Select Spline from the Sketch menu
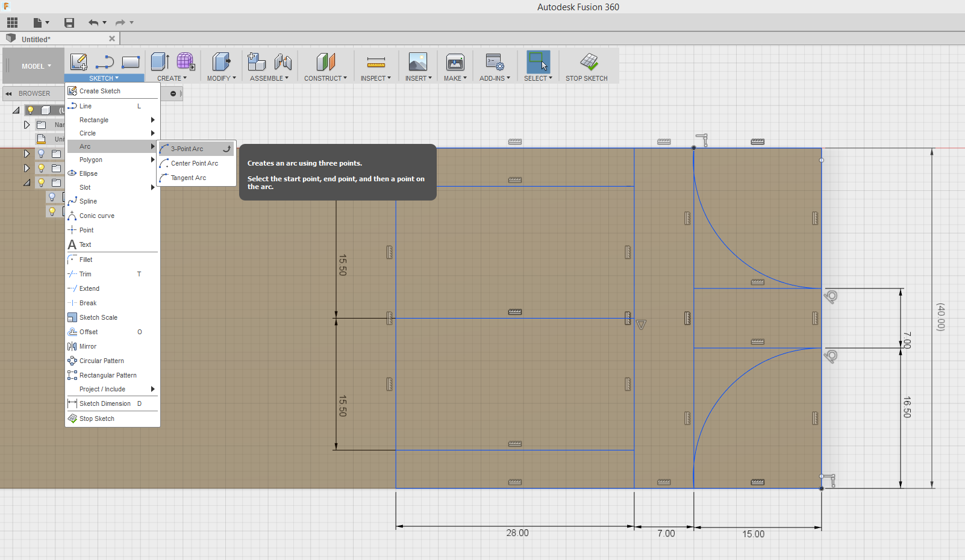Image resolution: width=965 pixels, height=560 pixels. (x=112, y=201)
